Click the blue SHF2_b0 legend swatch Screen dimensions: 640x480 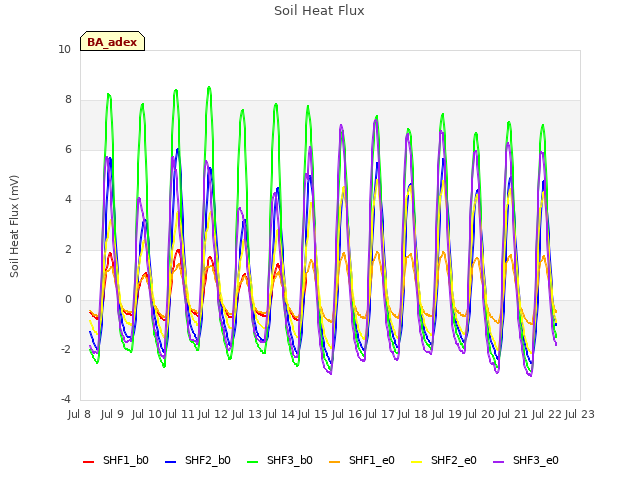point(171,462)
